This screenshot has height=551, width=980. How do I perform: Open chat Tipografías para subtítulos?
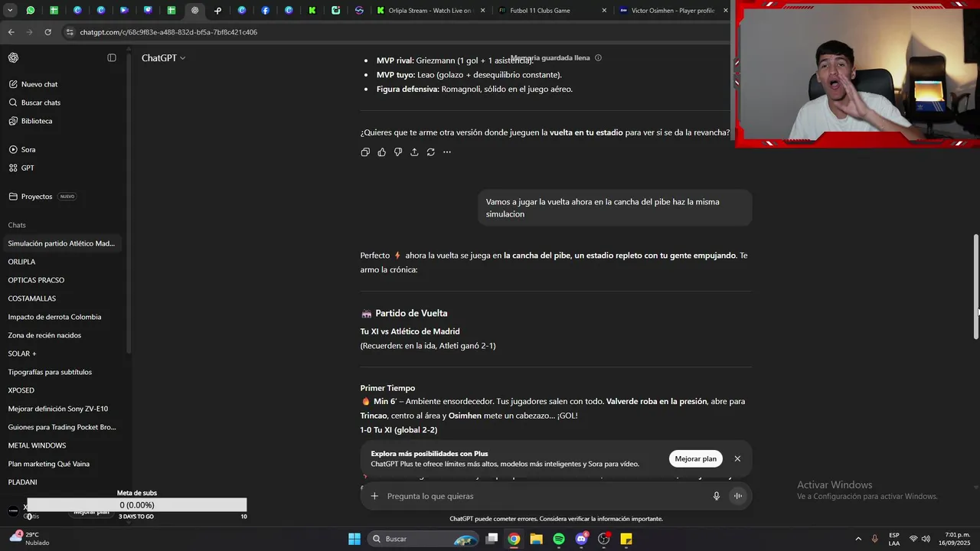tap(61, 372)
